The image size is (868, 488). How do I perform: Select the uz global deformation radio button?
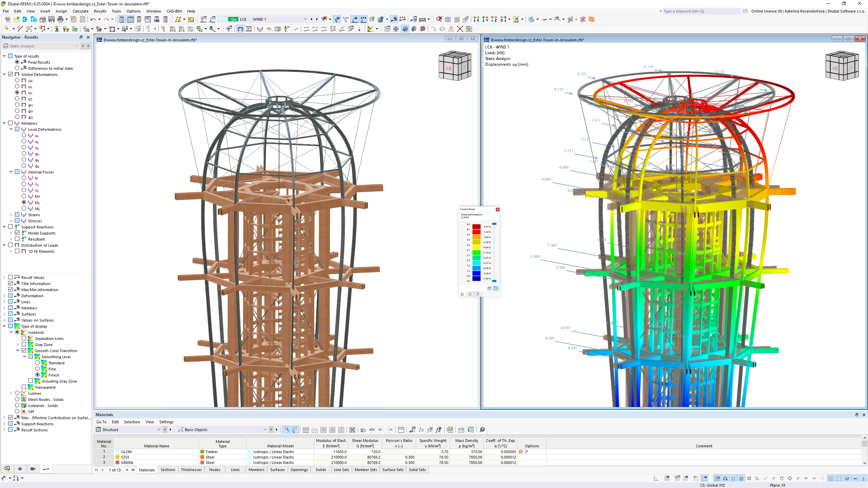pyautogui.click(x=17, y=99)
